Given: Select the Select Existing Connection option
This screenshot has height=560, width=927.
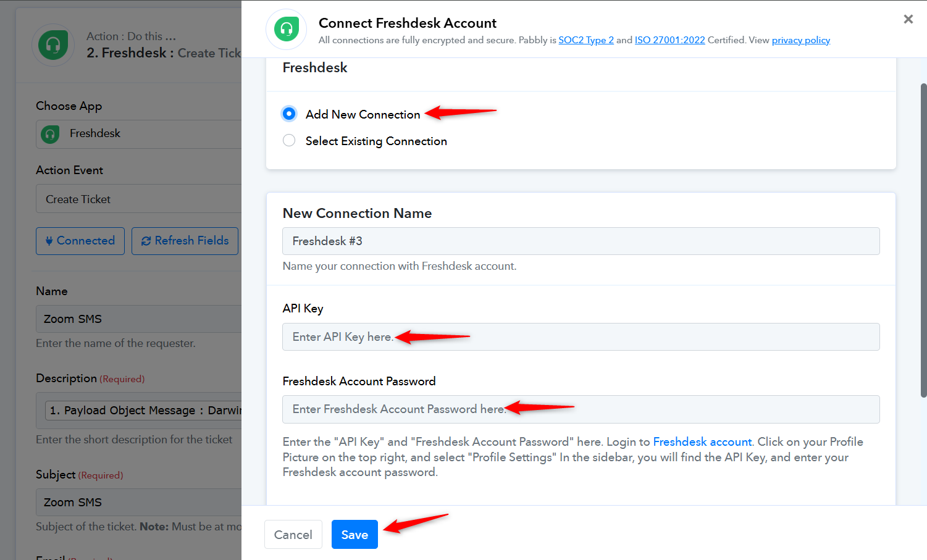Looking at the screenshot, I should (289, 141).
